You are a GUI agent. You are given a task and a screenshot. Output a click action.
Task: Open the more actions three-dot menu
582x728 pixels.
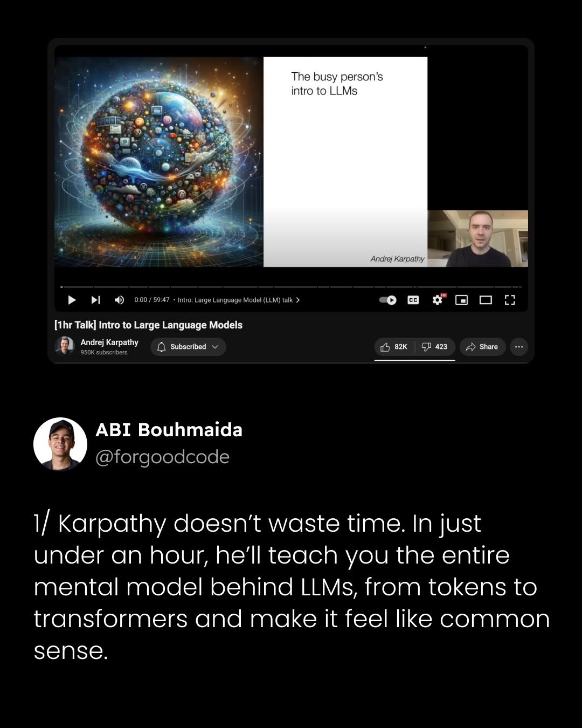[x=519, y=347]
